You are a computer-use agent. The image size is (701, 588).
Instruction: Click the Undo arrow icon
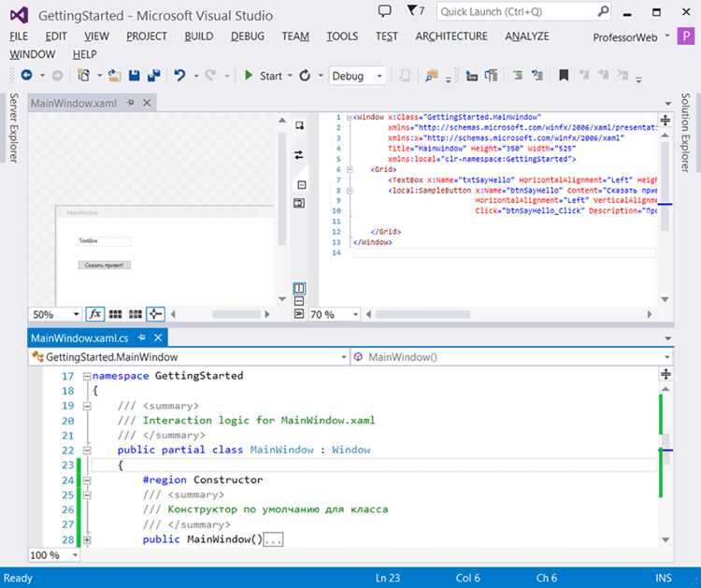coord(179,76)
